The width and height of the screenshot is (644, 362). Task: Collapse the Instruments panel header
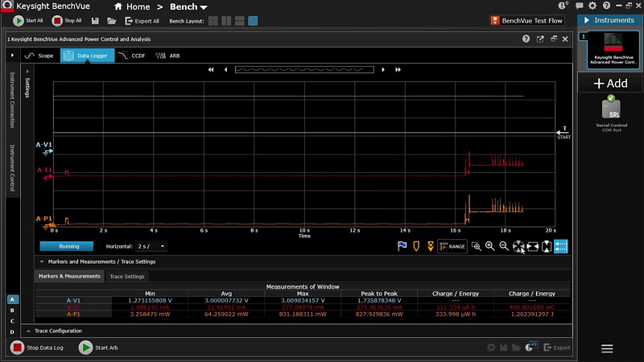click(609, 20)
